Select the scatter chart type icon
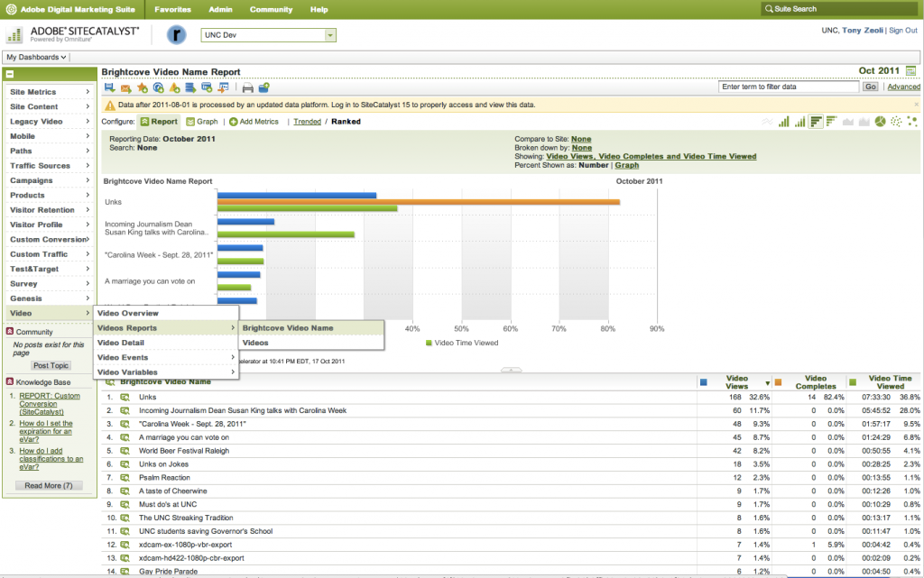The height and width of the screenshot is (578, 924). click(896, 121)
